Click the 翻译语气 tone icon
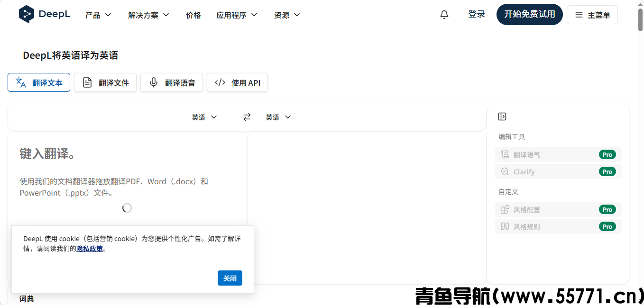The image size is (644, 305). click(505, 154)
